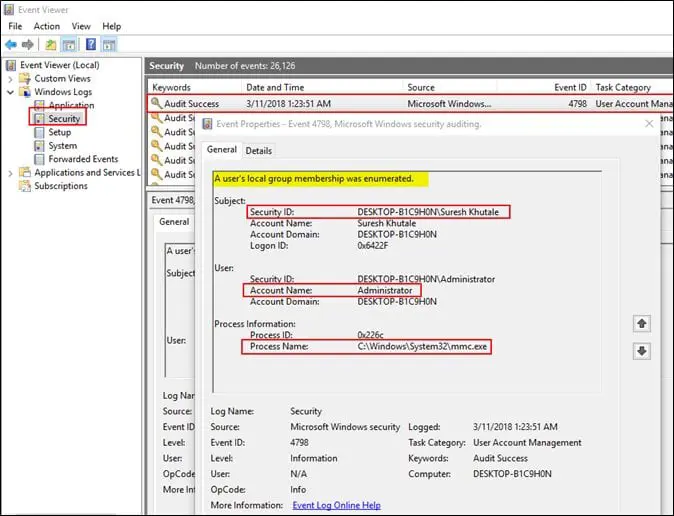Open the Action menu

pyautogui.click(x=47, y=26)
